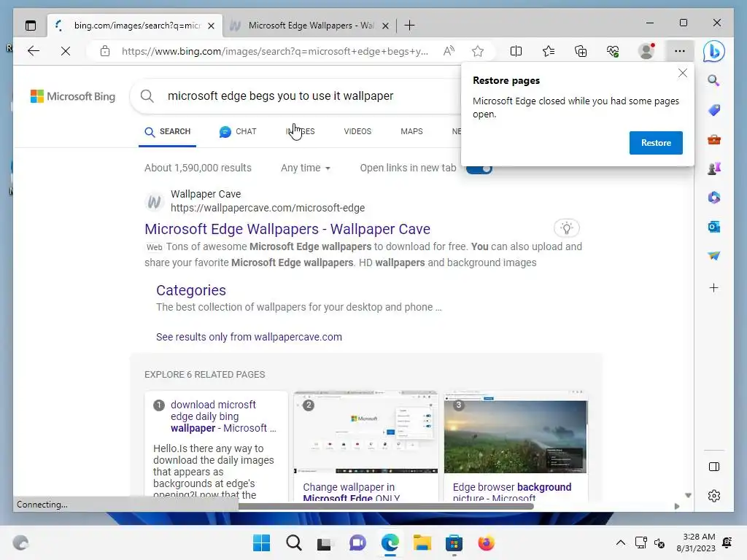Click the search magnifier in Bing box

147,96
